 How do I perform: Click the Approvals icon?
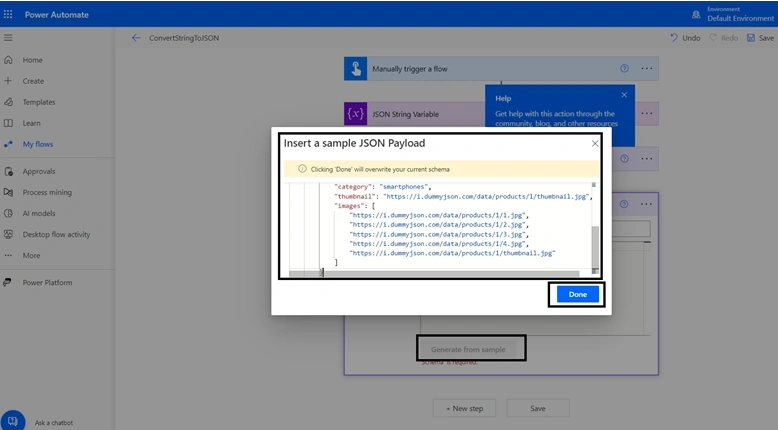(x=8, y=172)
